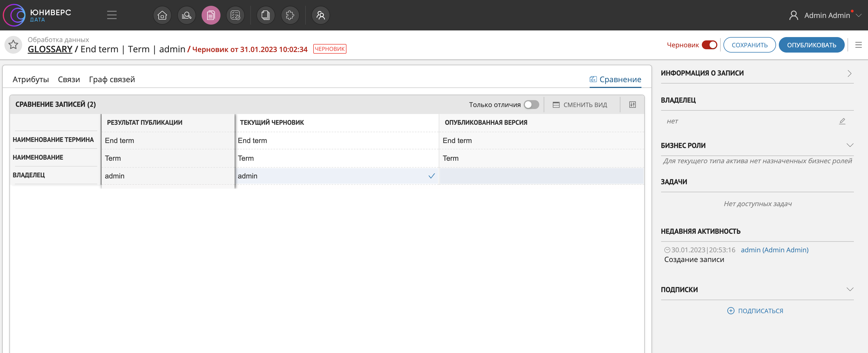The image size is (868, 353).
Task: Click the Создание записи activity entry
Action: (694, 259)
